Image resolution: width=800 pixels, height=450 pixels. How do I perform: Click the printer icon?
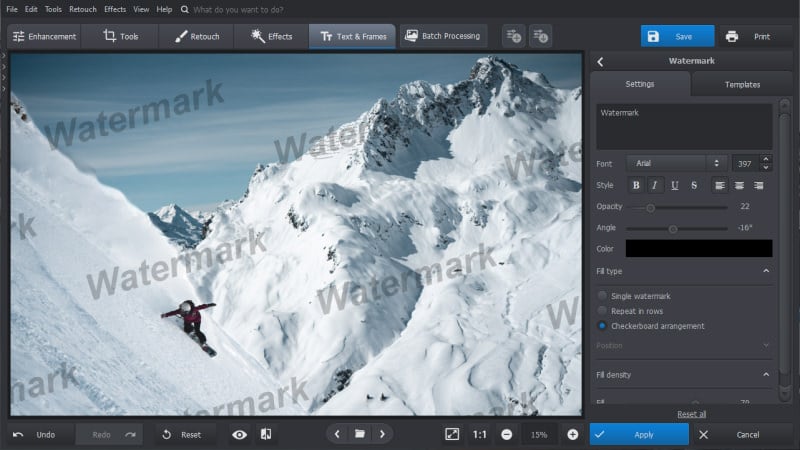point(732,36)
